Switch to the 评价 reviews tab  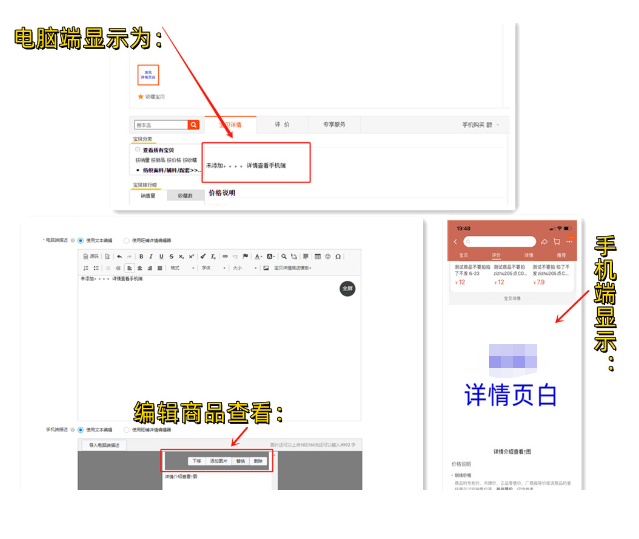point(282,125)
